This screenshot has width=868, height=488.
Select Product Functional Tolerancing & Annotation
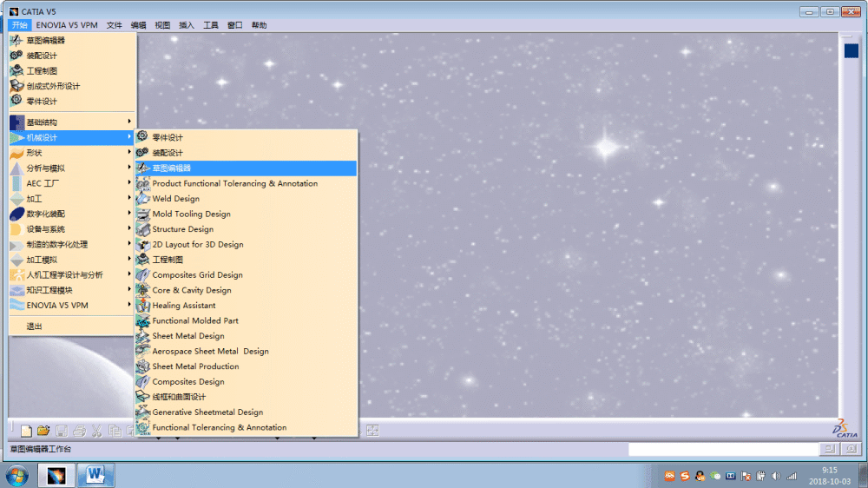pos(247,183)
